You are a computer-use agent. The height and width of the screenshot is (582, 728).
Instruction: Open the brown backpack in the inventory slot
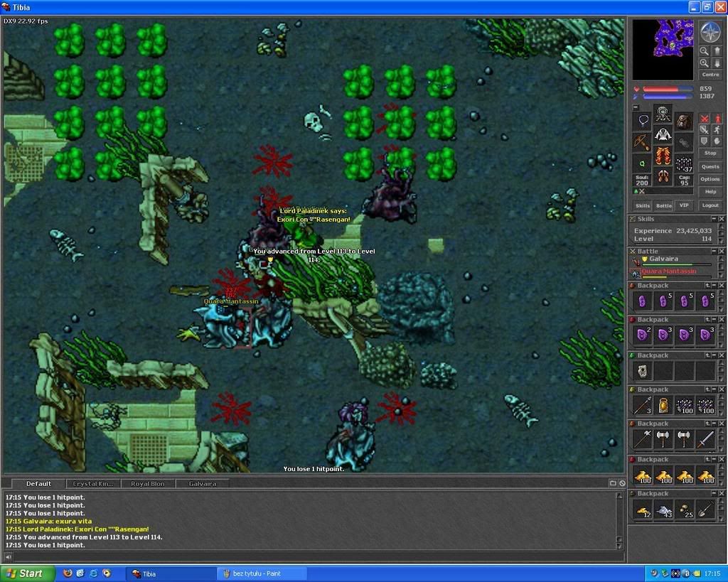(685, 122)
